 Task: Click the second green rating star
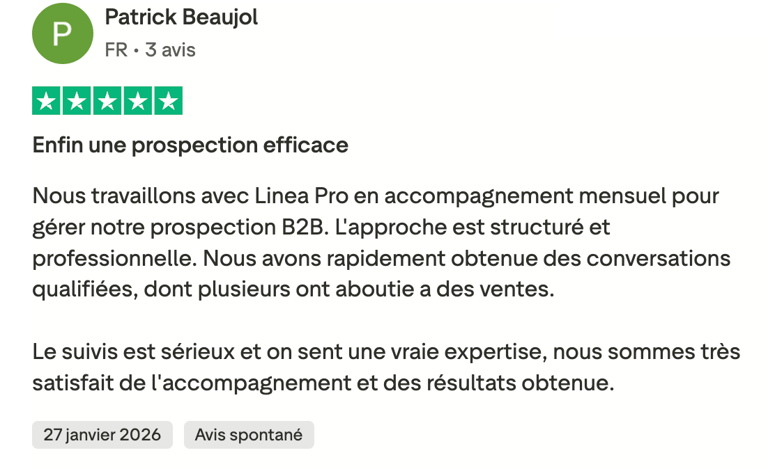click(77, 101)
